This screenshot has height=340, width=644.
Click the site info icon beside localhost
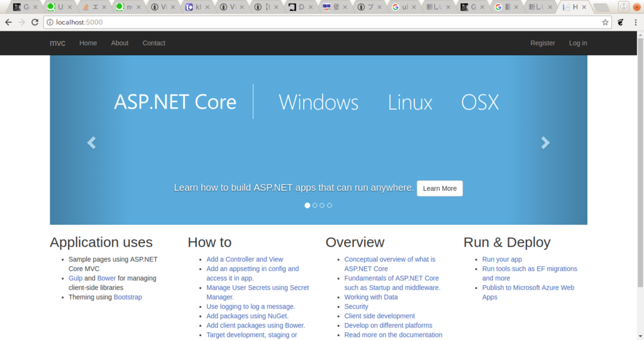pos(50,22)
